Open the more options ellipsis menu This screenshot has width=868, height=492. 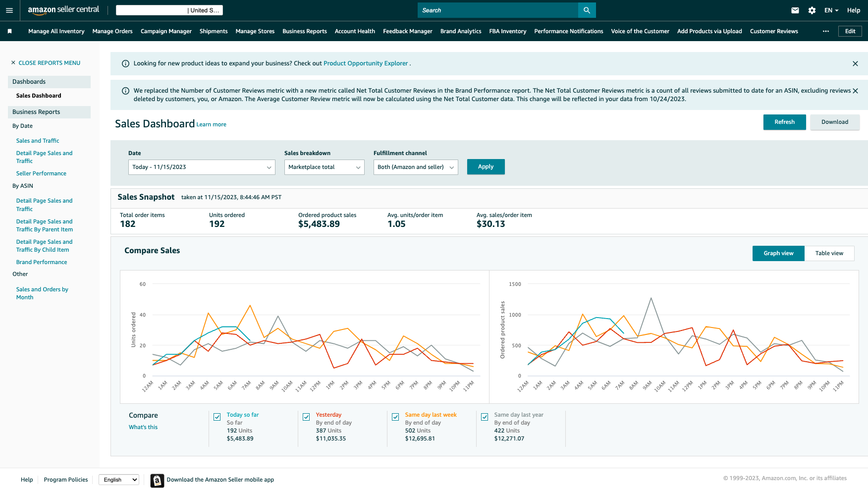(826, 31)
